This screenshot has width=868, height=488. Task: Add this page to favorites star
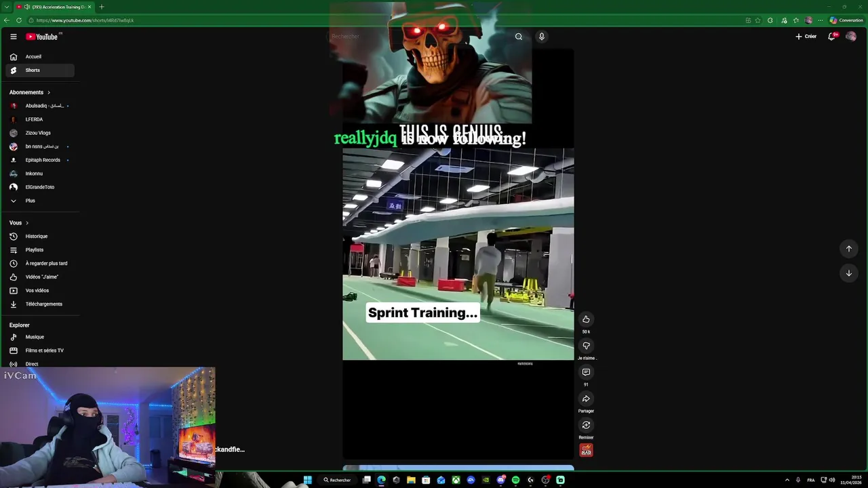tap(758, 20)
